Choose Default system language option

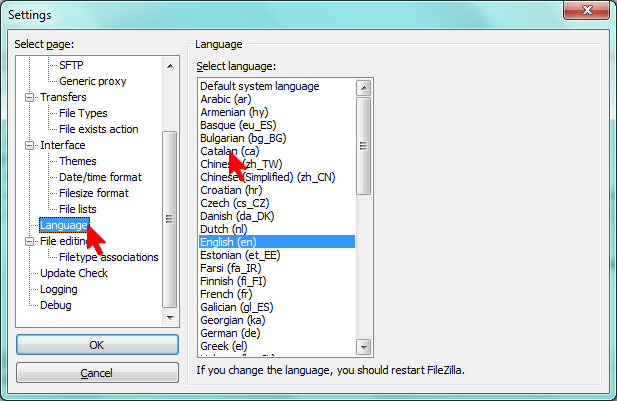pos(259,86)
